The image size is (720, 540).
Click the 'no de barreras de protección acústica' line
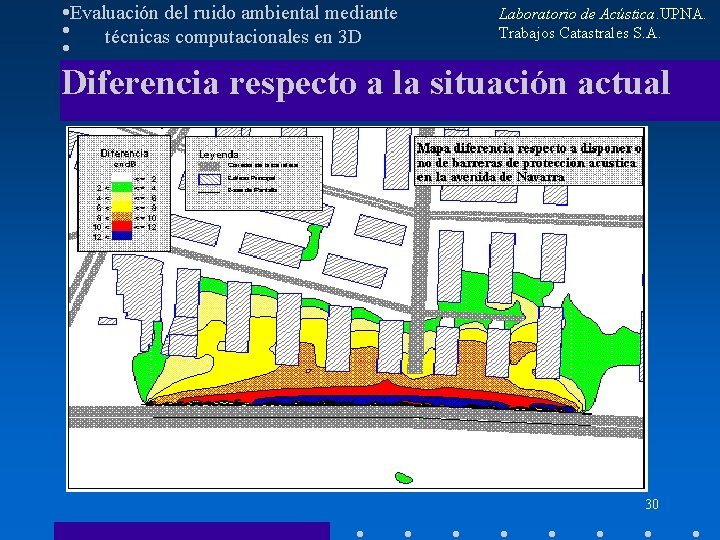(x=527, y=163)
